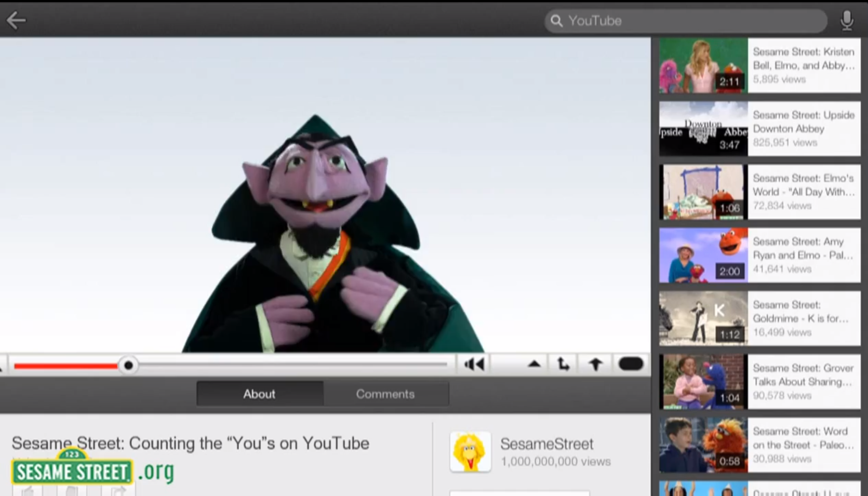This screenshot has height=496, width=868.
Task: Click the magnifier icon in search bar
Action: coord(556,21)
